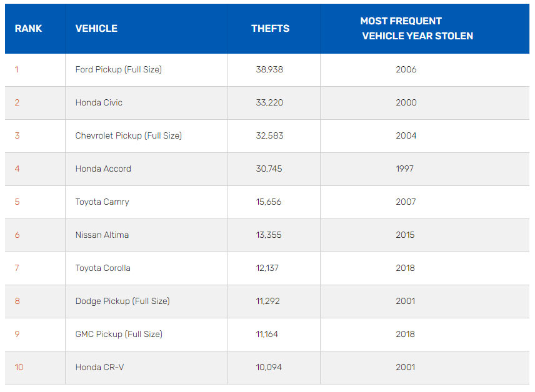Click the Most Frequent Vehicle Year Stolen header

pyautogui.click(x=417, y=29)
